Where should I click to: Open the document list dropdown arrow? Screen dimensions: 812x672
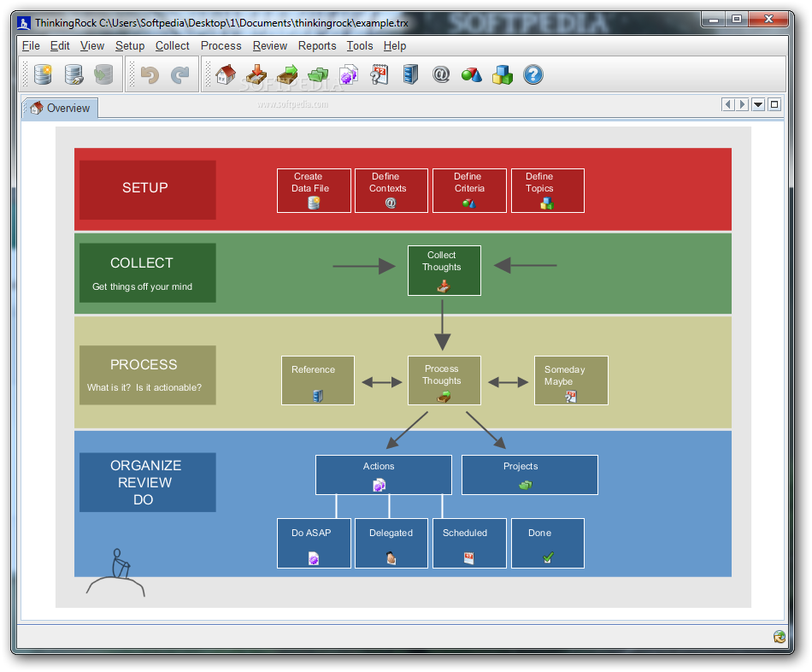coord(758,104)
